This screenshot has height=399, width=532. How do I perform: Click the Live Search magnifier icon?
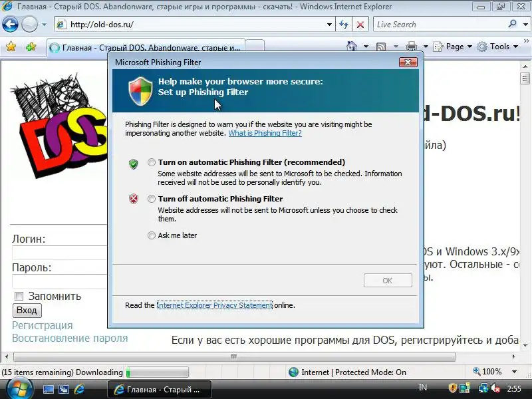pyautogui.click(x=512, y=24)
